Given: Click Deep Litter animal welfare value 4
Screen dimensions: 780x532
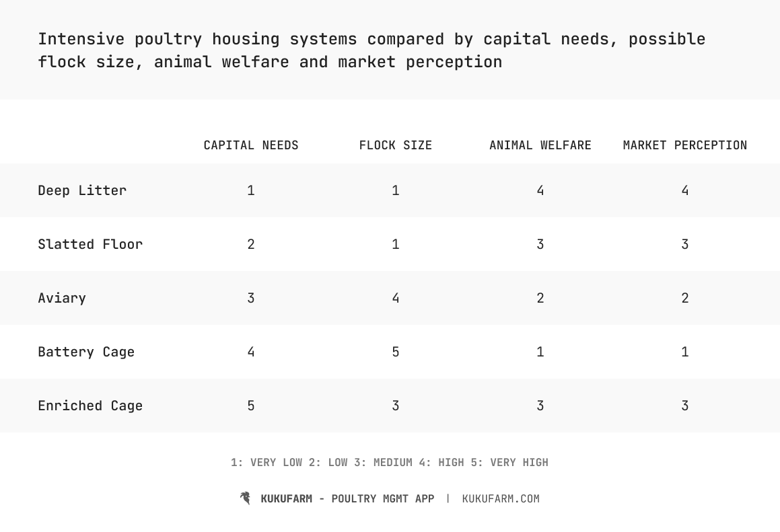Looking at the screenshot, I should 540,190.
